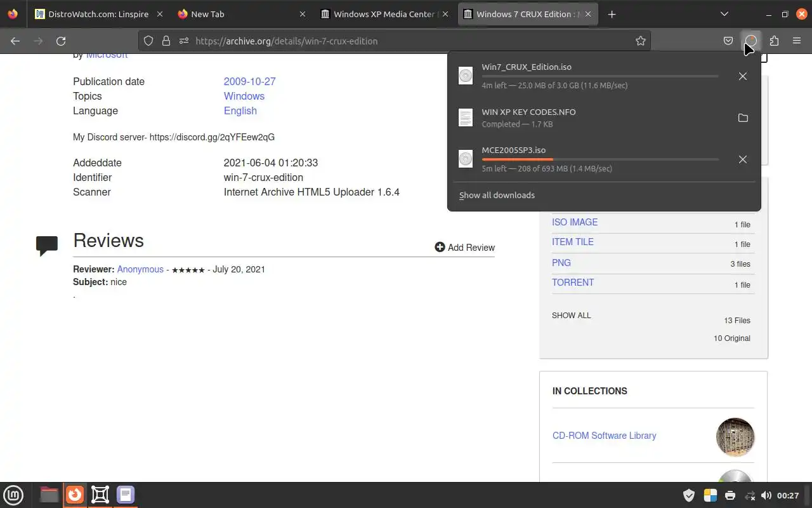Click the tracking protection shield icon
Screen dimensions: 812x508
coord(148,41)
